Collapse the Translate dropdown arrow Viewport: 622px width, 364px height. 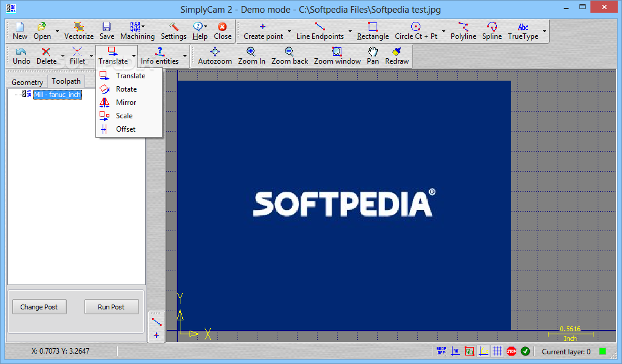(x=134, y=56)
